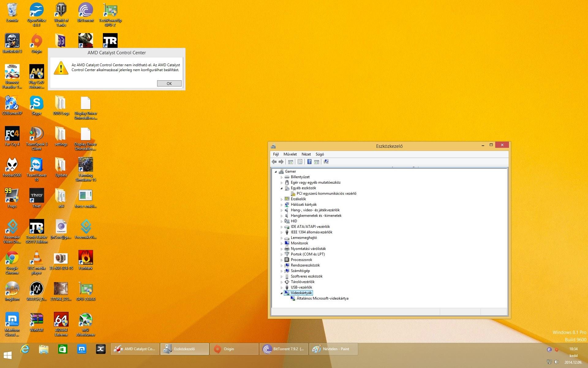Select Hang-, video- és játékvezérlők item

coord(315,210)
